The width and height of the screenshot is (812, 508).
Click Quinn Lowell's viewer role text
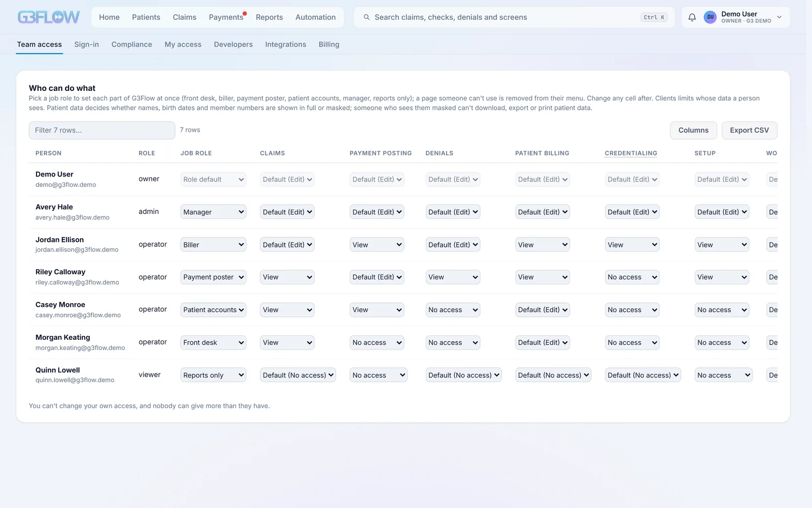click(149, 375)
